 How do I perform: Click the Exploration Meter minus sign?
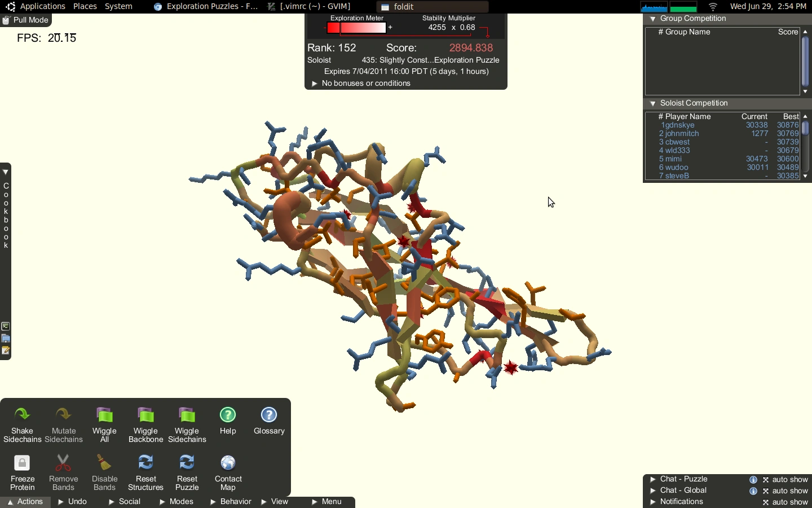325,28
